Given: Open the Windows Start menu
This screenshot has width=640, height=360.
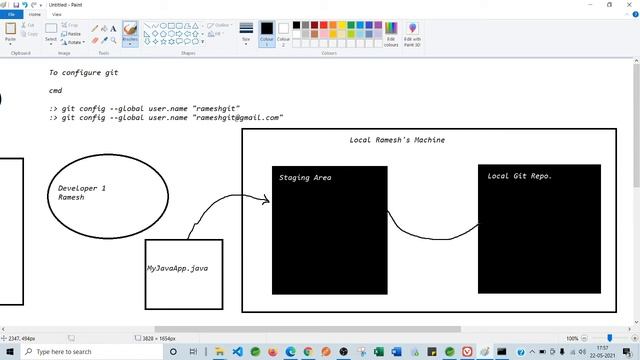Looking at the screenshot, I should pos(9,351).
